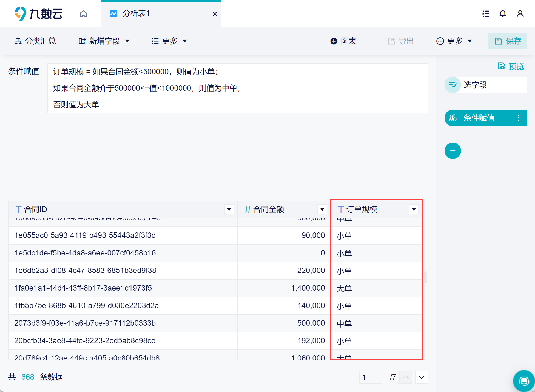The image size is (535, 392).
Task: Open the three-dot menu on 条件赋值 step
Action: 518,118
